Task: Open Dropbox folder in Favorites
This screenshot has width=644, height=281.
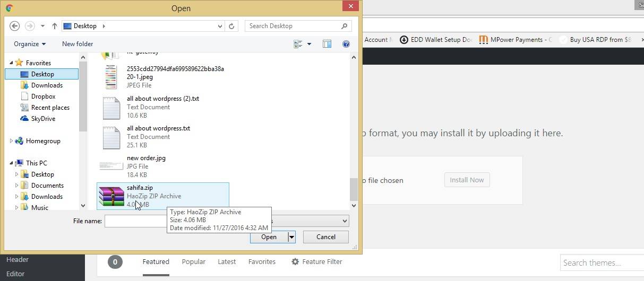Action: 43,96
